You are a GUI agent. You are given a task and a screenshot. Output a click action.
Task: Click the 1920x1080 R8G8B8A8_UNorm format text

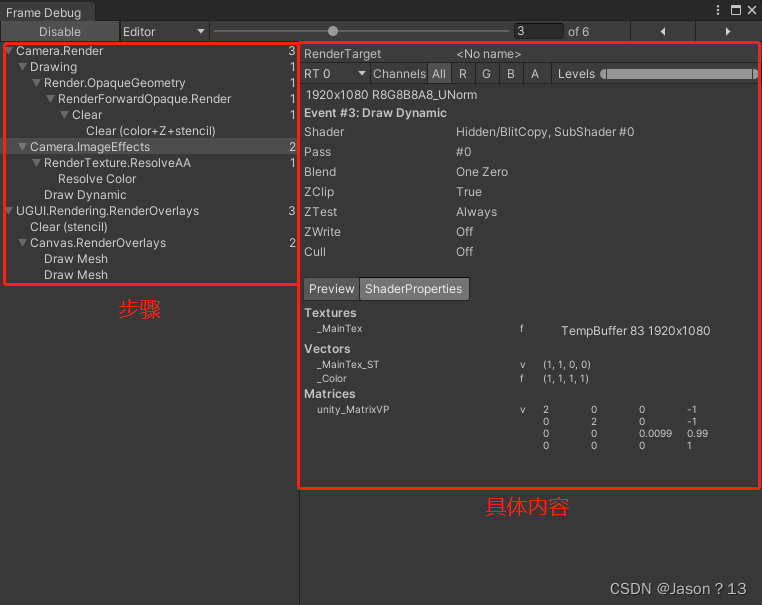391,95
